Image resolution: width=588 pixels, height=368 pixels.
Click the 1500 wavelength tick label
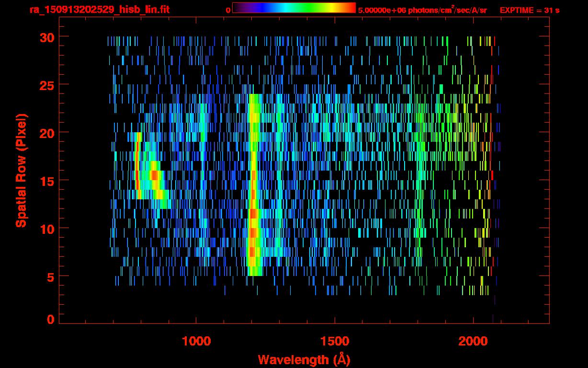point(334,341)
